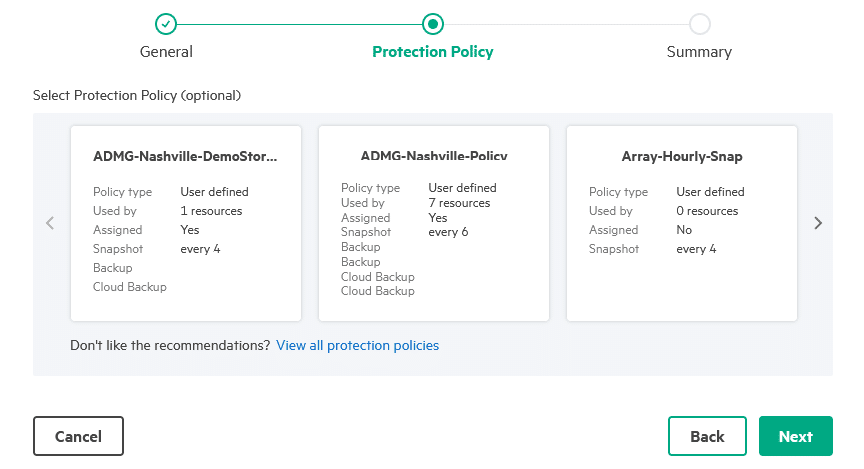Go back with the Back button
Viewport: 864px width, 469px height.
click(708, 436)
